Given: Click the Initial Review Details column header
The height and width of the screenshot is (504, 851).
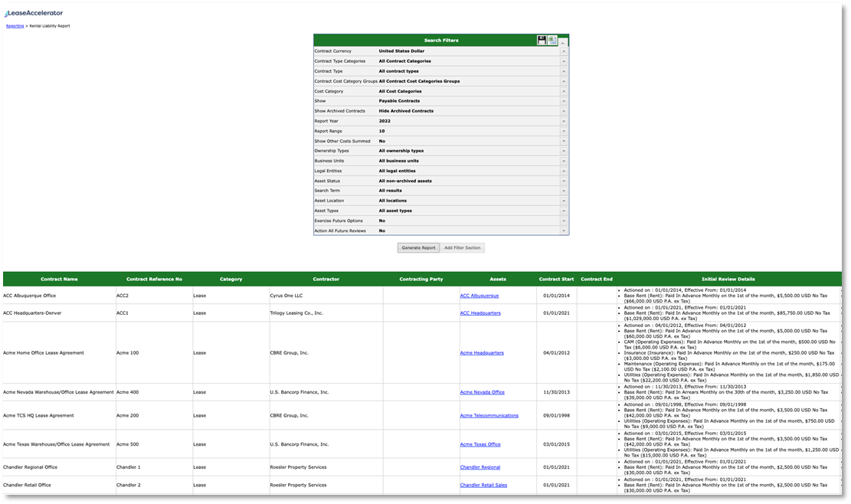Looking at the screenshot, I should click(728, 280).
